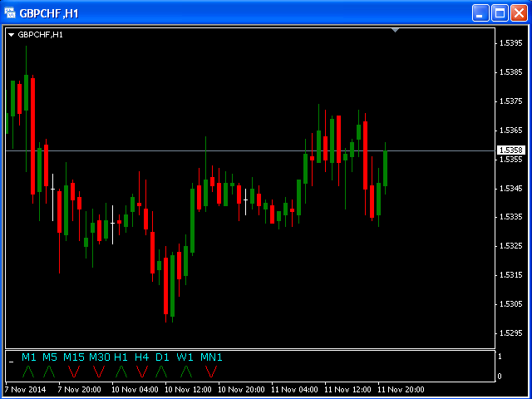Click the red down arrow under H4
The height and width of the screenshot is (399, 532).
[141, 371]
